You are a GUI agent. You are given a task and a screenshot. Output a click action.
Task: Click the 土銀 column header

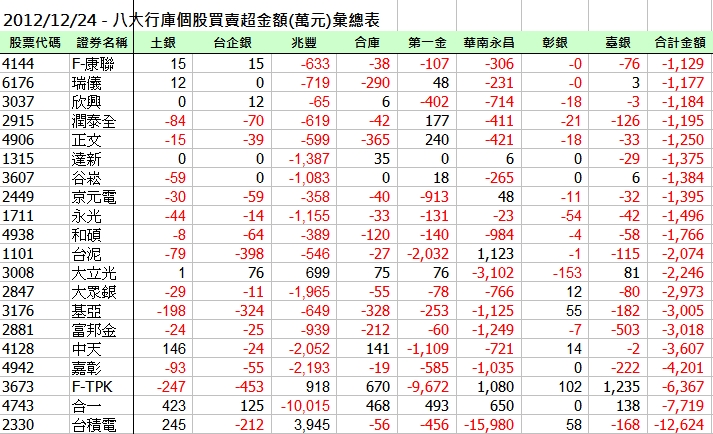pyautogui.click(x=163, y=43)
